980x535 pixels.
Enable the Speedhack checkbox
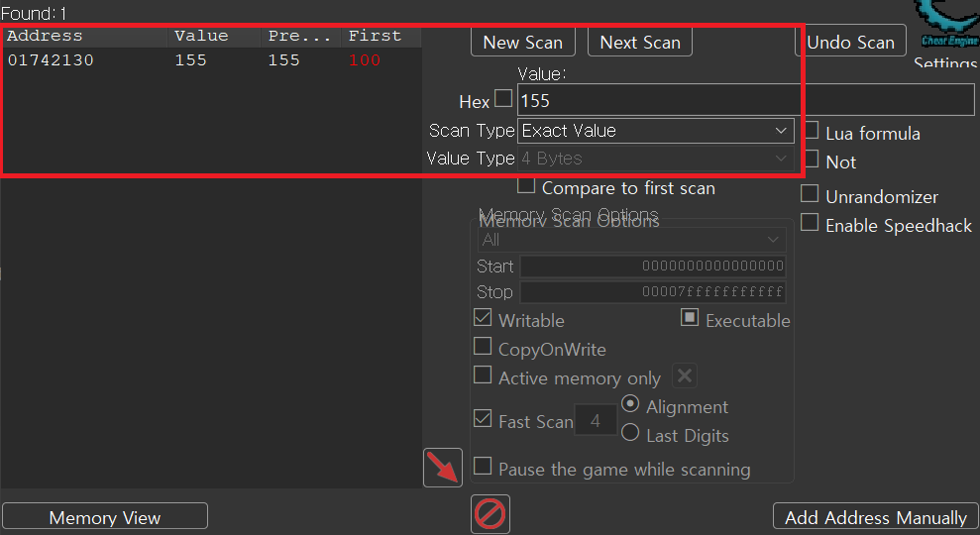pos(810,223)
